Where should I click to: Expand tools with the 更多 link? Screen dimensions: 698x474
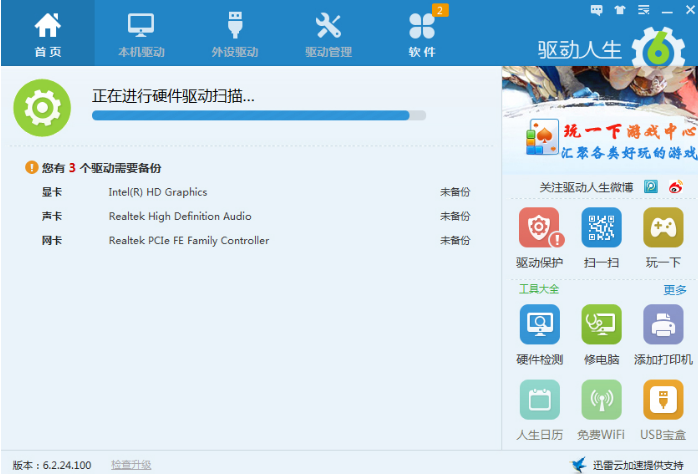675,290
